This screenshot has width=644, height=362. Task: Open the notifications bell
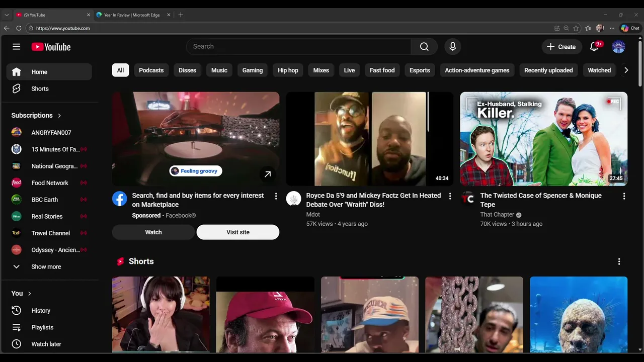coord(595,47)
